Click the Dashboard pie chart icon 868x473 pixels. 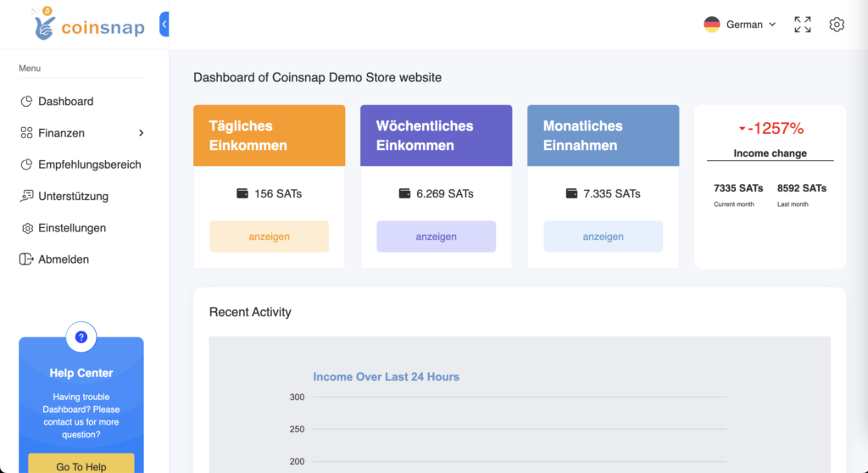pos(26,102)
